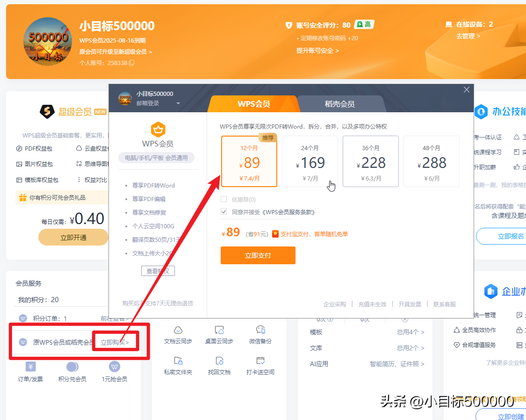Click the Alipay red packet icon

point(275,234)
